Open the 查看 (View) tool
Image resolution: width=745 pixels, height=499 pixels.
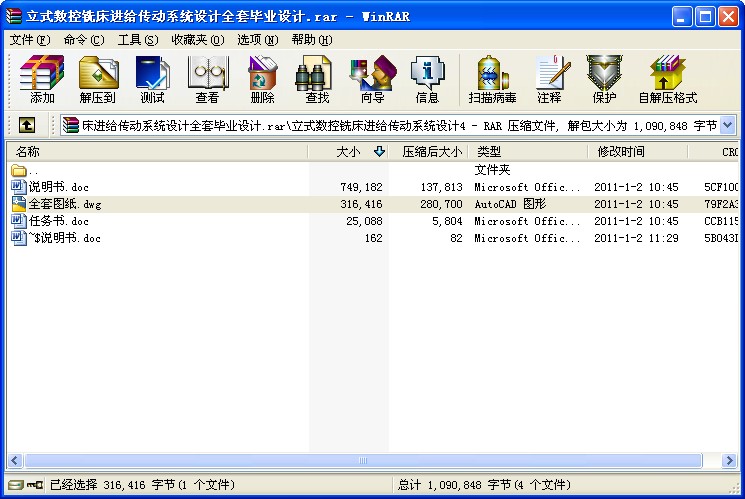point(207,80)
